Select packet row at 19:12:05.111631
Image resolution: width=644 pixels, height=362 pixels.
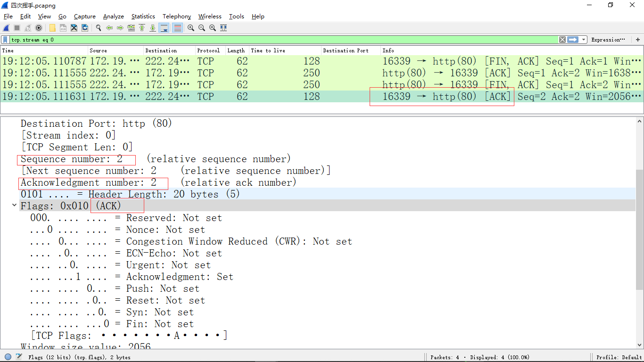[322, 97]
